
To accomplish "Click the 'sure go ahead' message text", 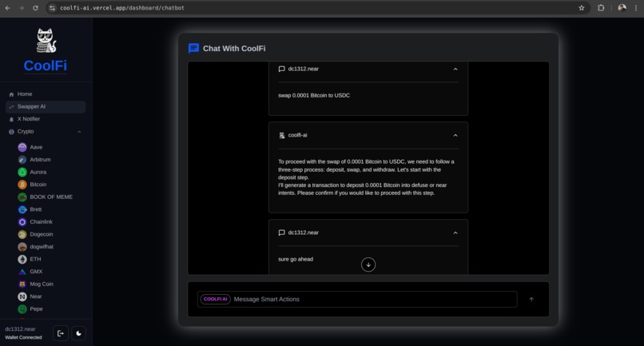I will [296, 259].
